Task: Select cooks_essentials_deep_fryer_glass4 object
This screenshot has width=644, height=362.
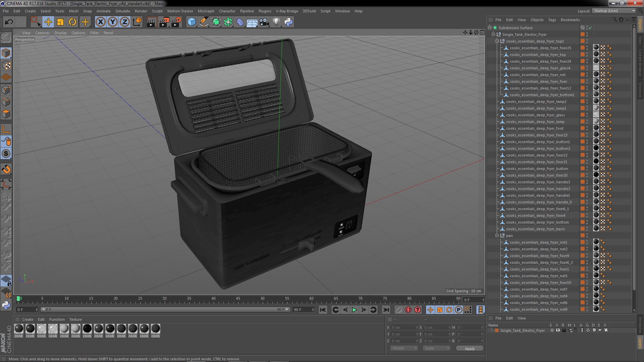Action: (x=540, y=68)
